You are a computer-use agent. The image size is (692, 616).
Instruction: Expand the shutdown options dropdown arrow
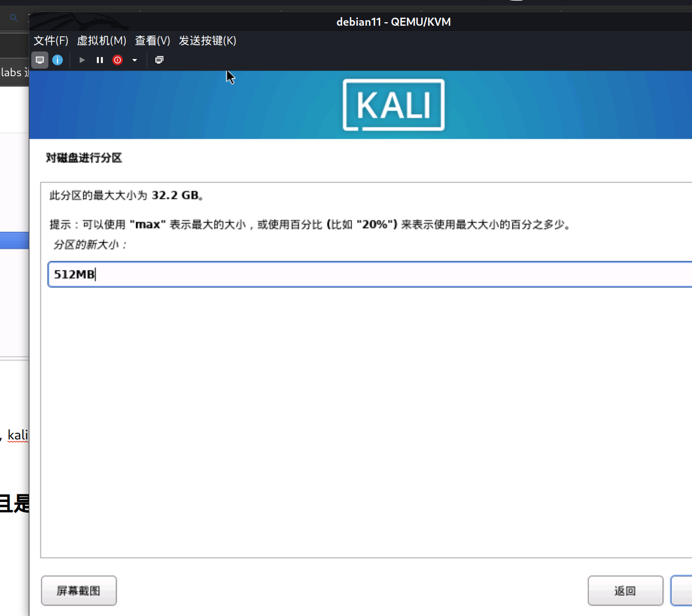pyautogui.click(x=135, y=60)
